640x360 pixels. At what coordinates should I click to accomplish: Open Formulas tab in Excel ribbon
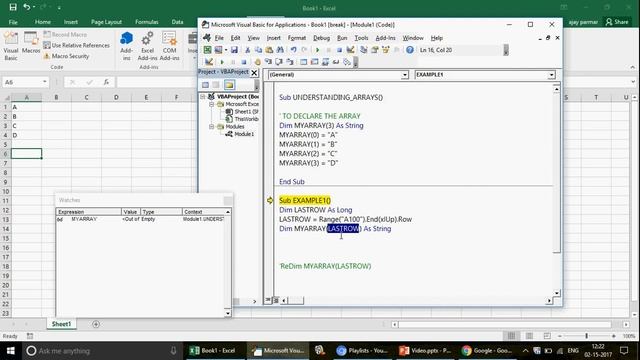point(147,22)
